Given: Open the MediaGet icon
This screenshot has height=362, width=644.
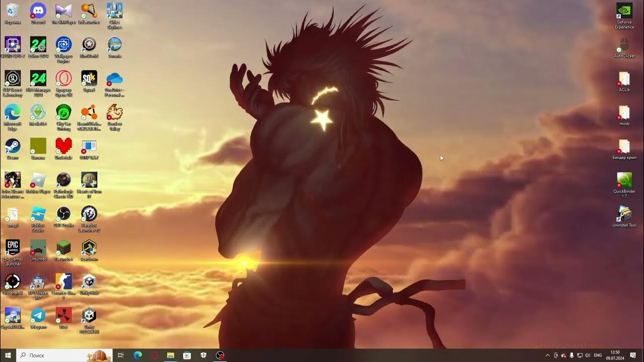Looking at the screenshot, I should tap(38, 115).
